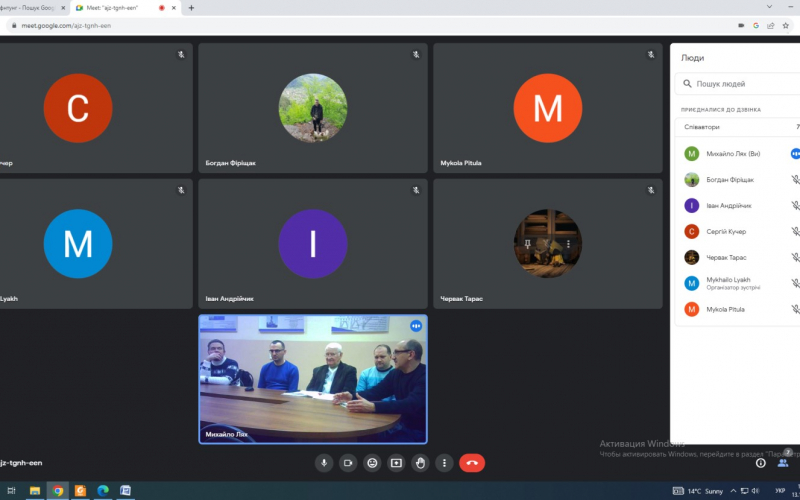Viewport: 800px width, 500px height.
Task: Click the Михайло Лях video tile
Action: pyautogui.click(x=313, y=379)
